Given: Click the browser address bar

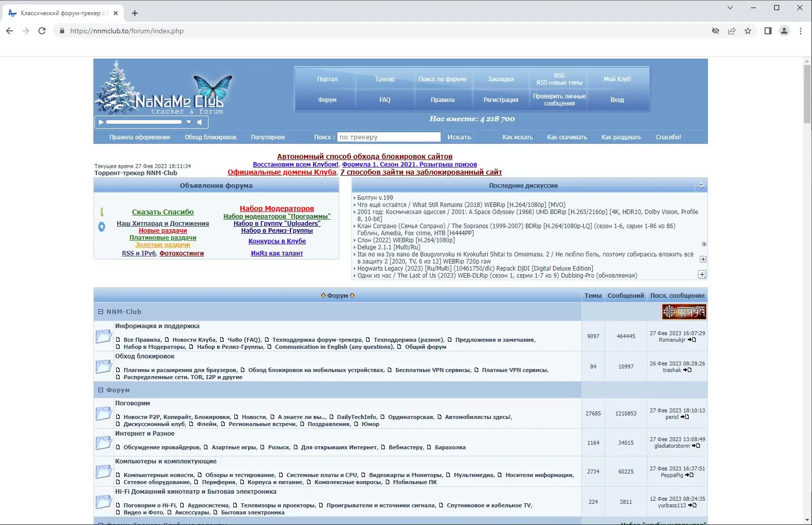Looking at the screenshot, I should pos(384,31).
